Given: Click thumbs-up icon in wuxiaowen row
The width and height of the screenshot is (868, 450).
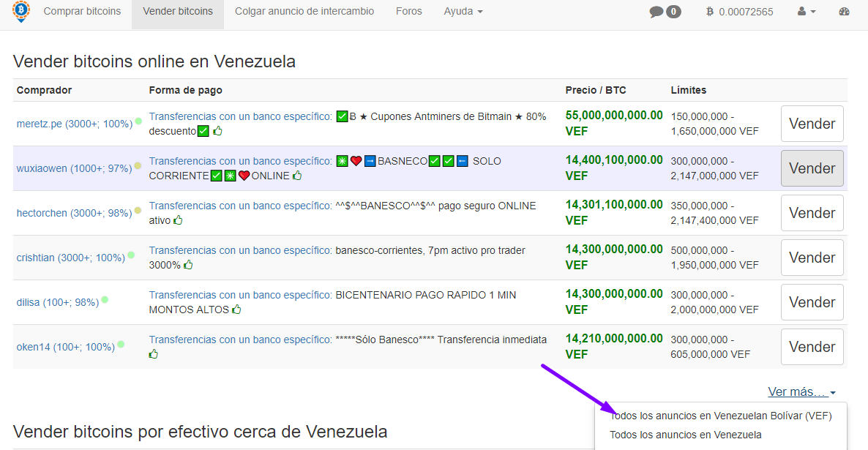Looking at the screenshot, I should click(297, 176).
